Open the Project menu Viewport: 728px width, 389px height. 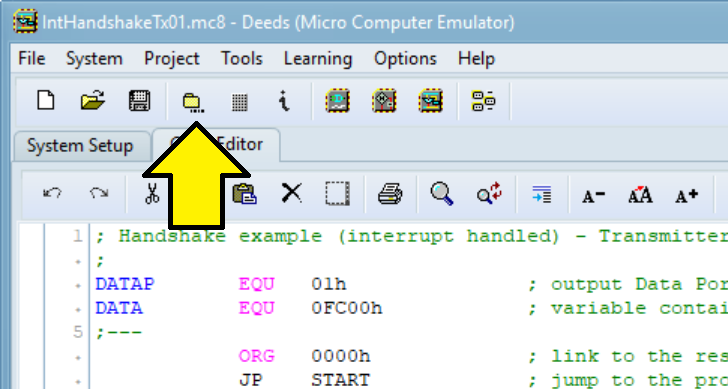coord(172,59)
